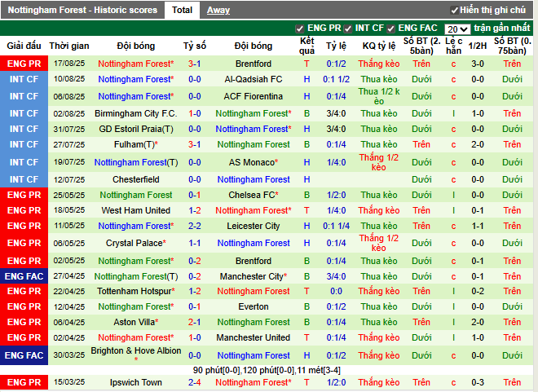This screenshot has width=538, height=392.
Task: Click the Tỷ số column header
Action: [x=195, y=46]
